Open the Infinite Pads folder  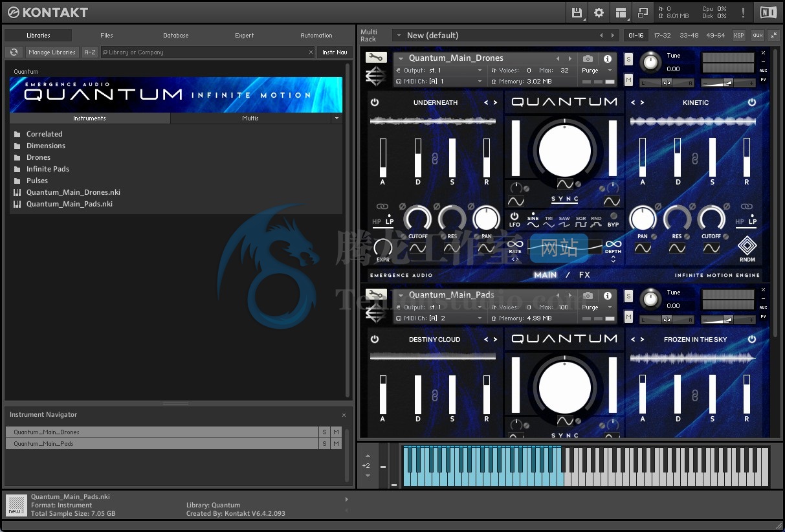(x=47, y=169)
